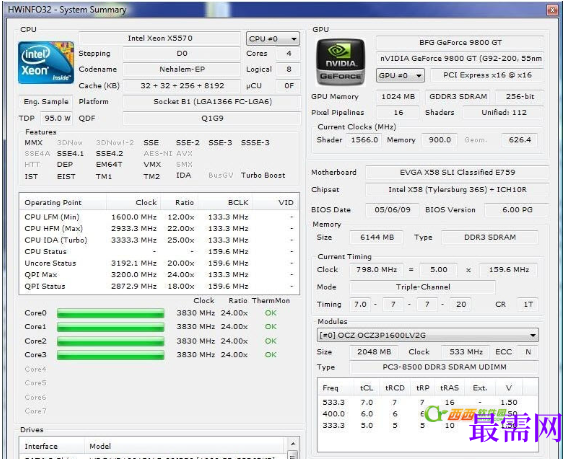This screenshot has width=581, height=459.
Task: Click the Turbo Boost feature label
Action: coord(263,176)
